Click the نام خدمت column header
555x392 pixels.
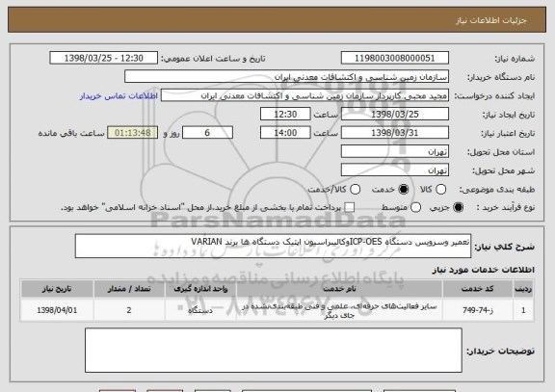pyautogui.click(x=339, y=289)
